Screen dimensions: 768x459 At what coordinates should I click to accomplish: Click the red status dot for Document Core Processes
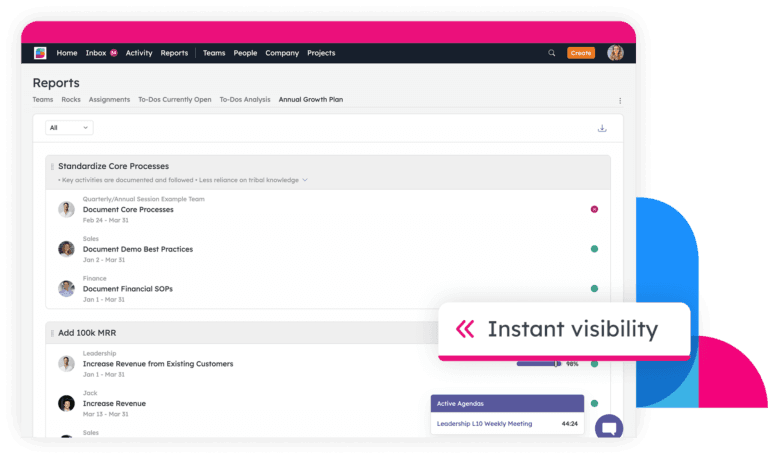(594, 209)
